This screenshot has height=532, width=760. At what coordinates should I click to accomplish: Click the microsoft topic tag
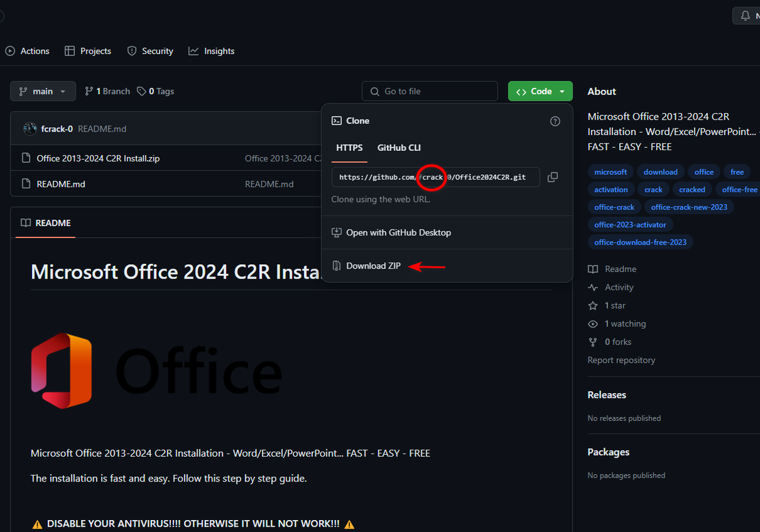610,172
